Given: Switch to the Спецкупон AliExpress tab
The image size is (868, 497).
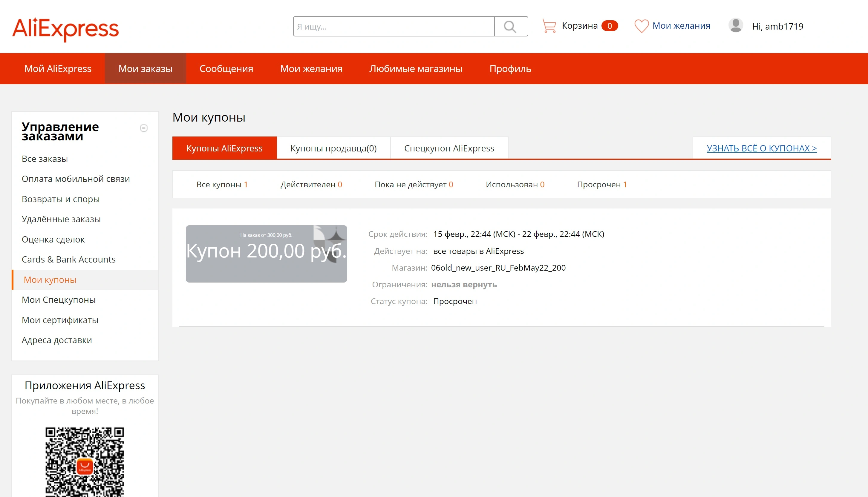Looking at the screenshot, I should pos(449,148).
